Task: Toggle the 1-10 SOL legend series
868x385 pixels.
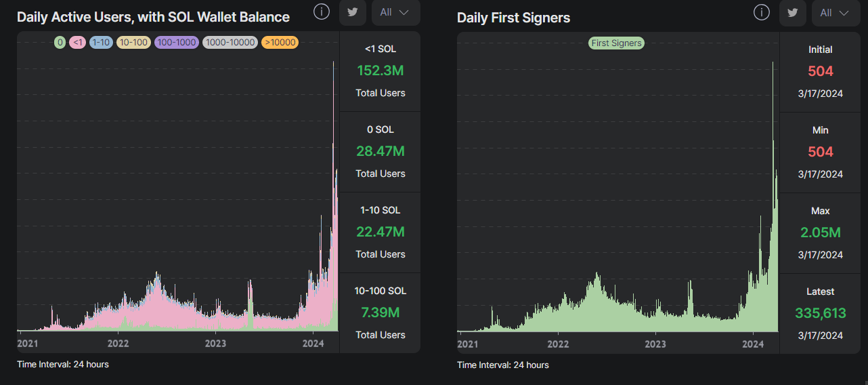Action: click(x=101, y=43)
